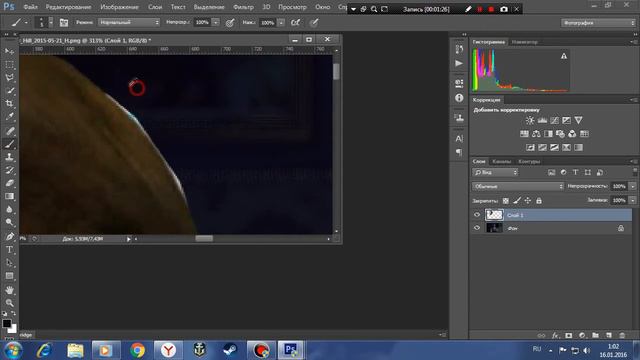Switch to the Контуры tab
The width and height of the screenshot is (640, 360).
click(x=529, y=162)
